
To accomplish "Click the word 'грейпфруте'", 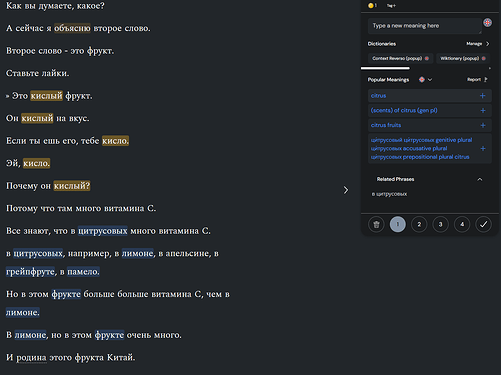I will tap(30, 272).
